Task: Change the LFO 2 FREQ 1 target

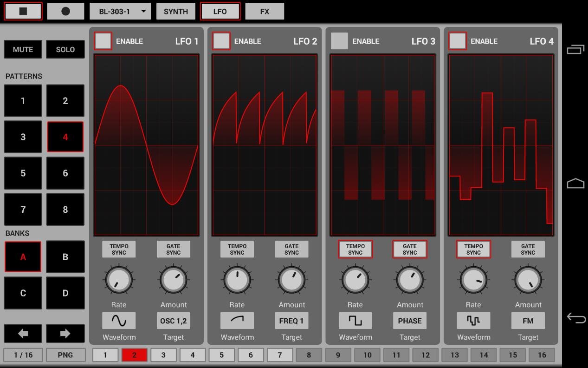Action: [291, 321]
